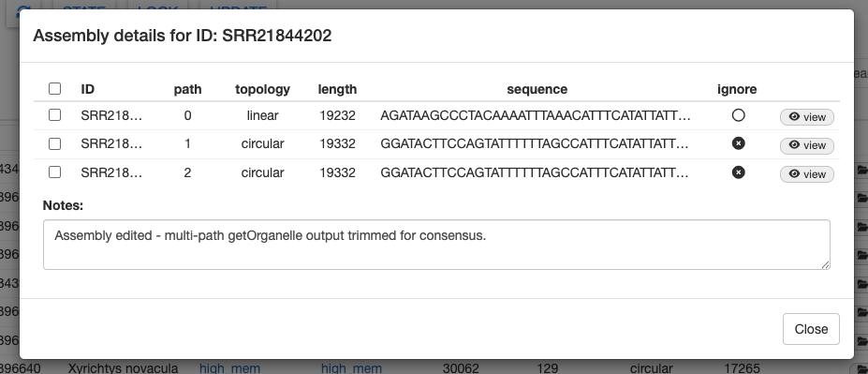This screenshot has width=868, height=374.
Task: Click the topology column header
Action: 262,89
